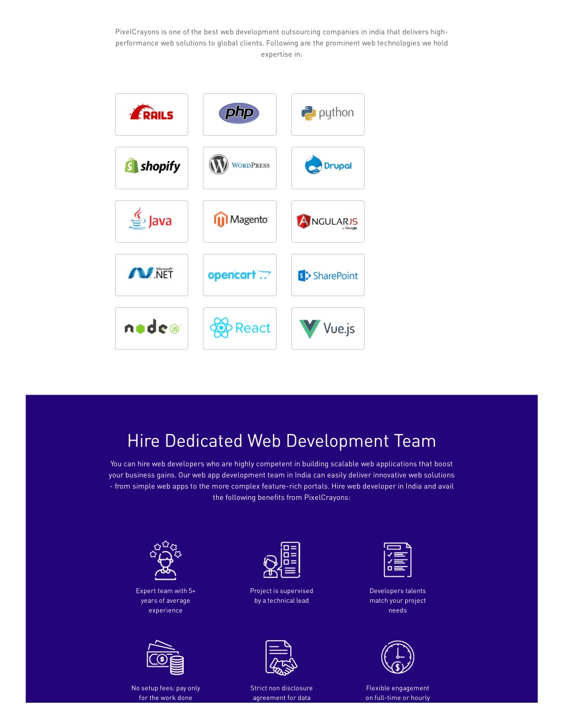Viewport: 563px width, 728px height.
Task: Select the cash and coins icon
Action: (165, 657)
